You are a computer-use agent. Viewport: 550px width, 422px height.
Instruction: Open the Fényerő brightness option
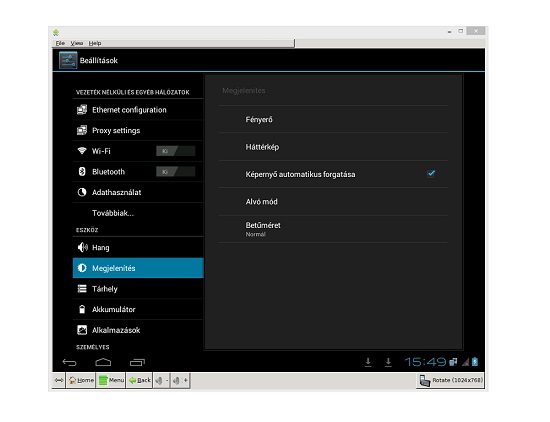pos(333,119)
